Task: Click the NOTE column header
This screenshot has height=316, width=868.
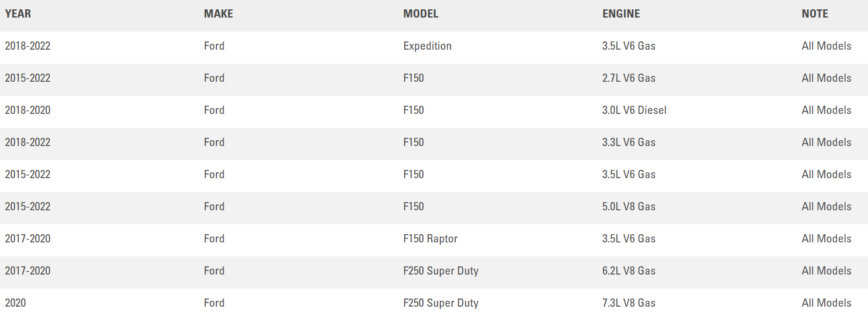Action: click(815, 14)
